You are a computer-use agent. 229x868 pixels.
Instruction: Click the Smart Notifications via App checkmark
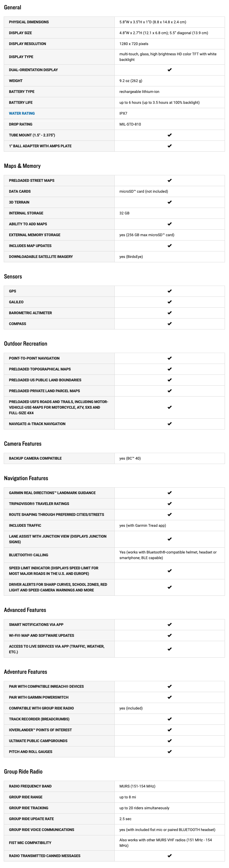(169, 624)
